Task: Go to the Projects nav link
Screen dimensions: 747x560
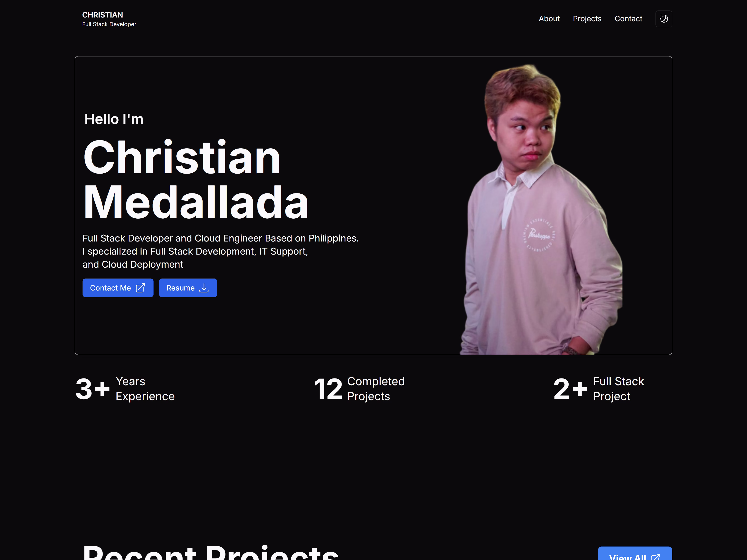Action: [587, 19]
